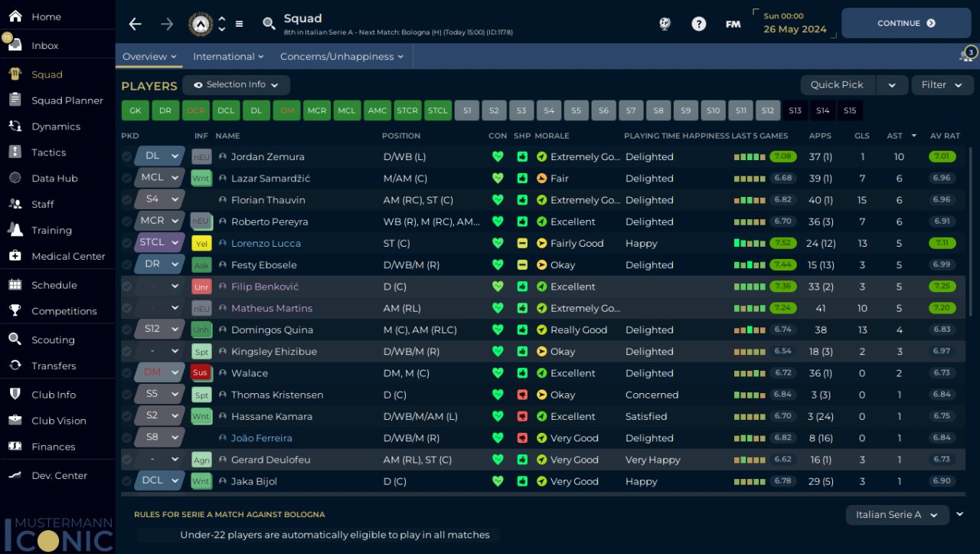
Task: Click the back navigation arrow
Action: (136, 24)
